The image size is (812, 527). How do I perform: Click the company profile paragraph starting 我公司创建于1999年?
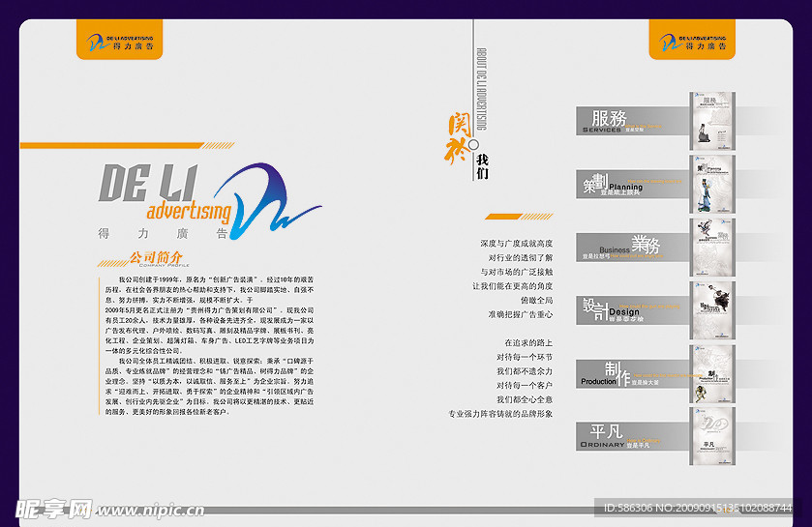click(x=209, y=290)
